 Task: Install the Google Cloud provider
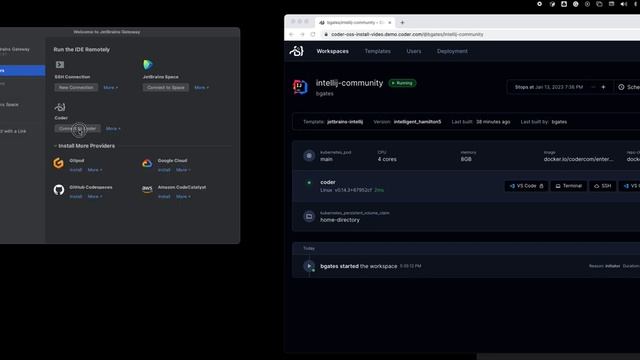164,170
